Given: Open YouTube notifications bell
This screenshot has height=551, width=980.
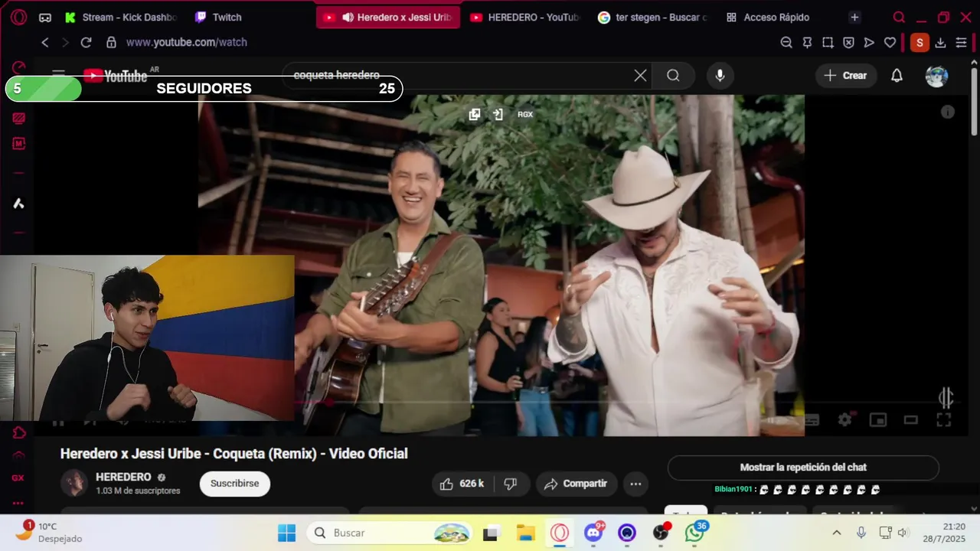Looking at the screenshot, I should click(x=897, y=75).
